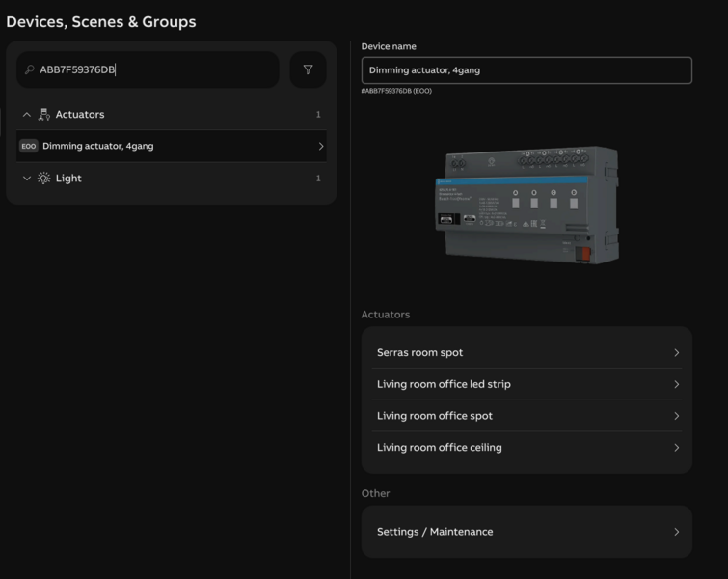
Task: Open Living room office spot channel
Action: 434,416
